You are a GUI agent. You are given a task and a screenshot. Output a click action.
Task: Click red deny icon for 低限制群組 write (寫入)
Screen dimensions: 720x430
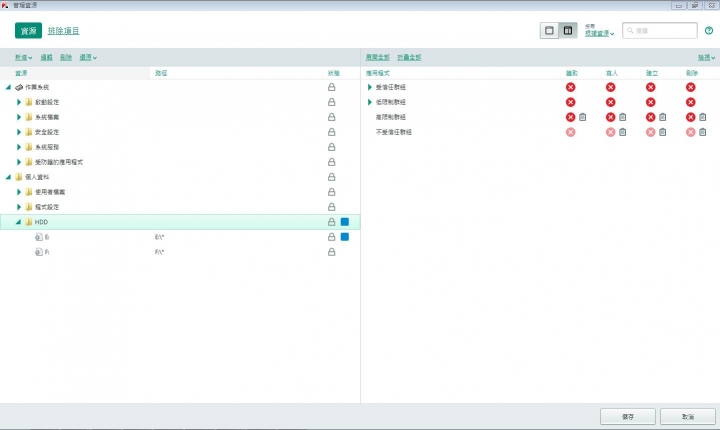(x=610, y=102)
